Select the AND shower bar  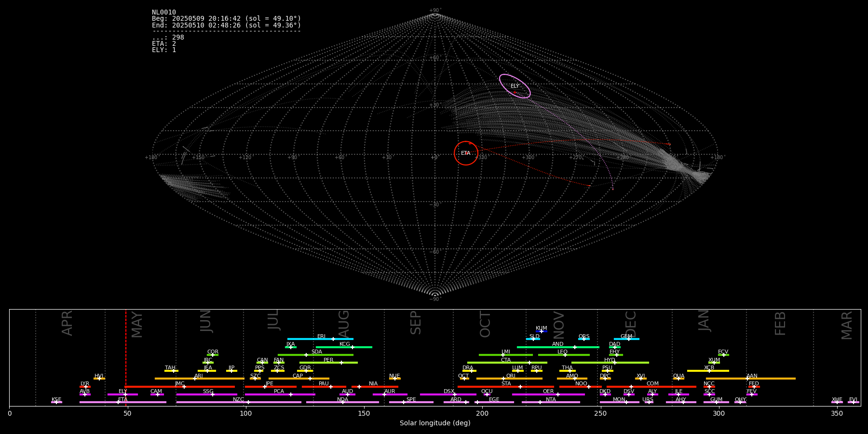point(558,347)
